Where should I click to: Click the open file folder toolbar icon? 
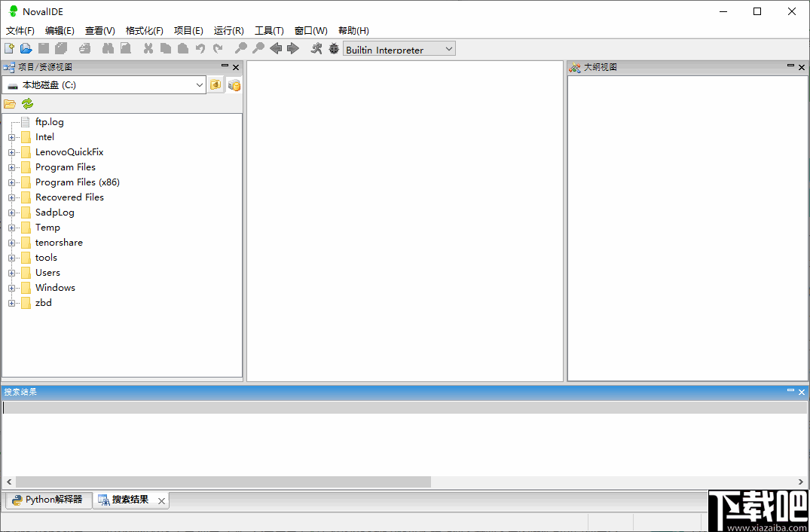(x=26, y=48)
